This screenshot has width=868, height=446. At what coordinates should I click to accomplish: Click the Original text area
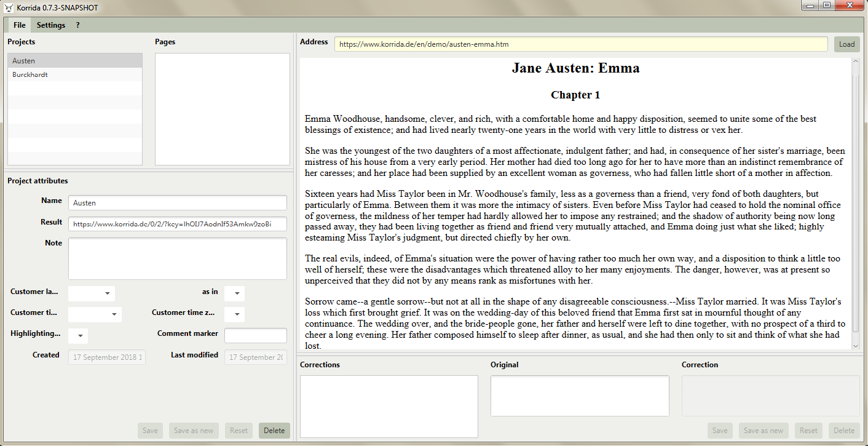pos(580,396)
